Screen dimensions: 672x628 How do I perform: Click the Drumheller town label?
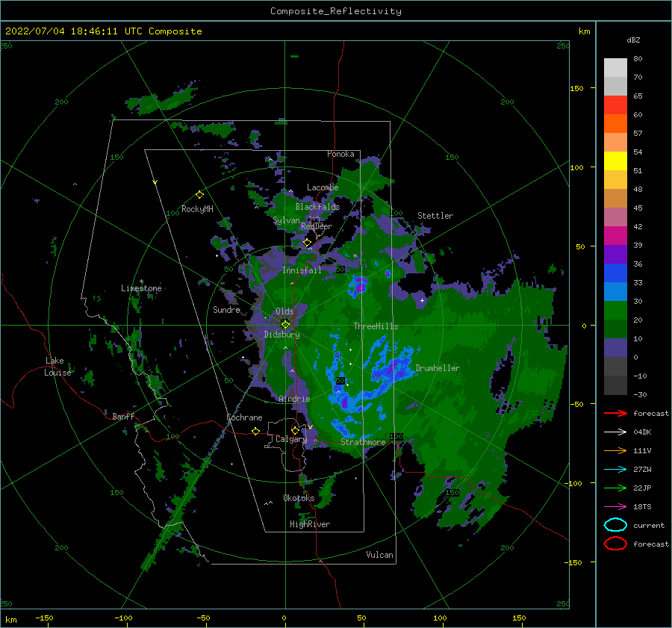click(438, 368)
